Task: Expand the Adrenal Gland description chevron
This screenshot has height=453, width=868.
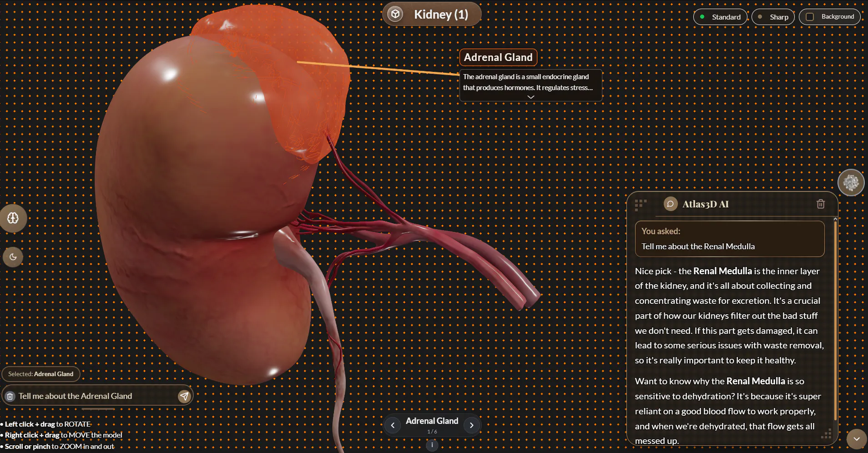Action: 530,97
